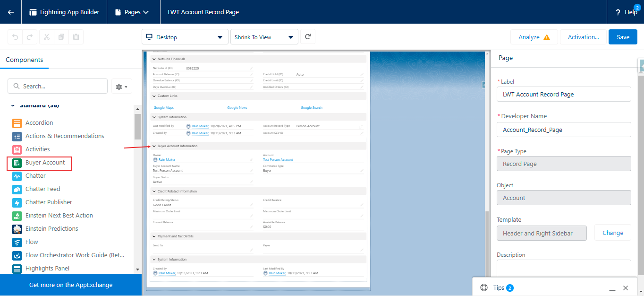Open the components gear settings dropdown

(122, 87)
